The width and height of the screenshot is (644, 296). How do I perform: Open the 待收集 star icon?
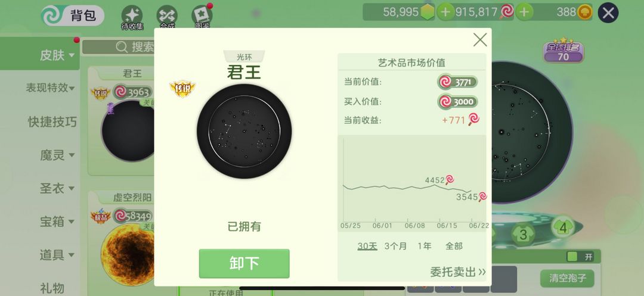132,17
